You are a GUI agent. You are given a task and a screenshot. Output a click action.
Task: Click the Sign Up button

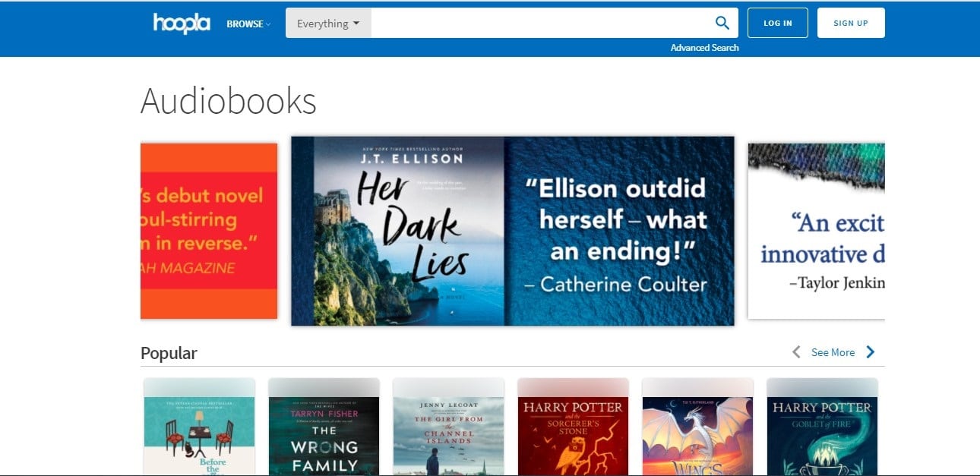click(851, 23)
